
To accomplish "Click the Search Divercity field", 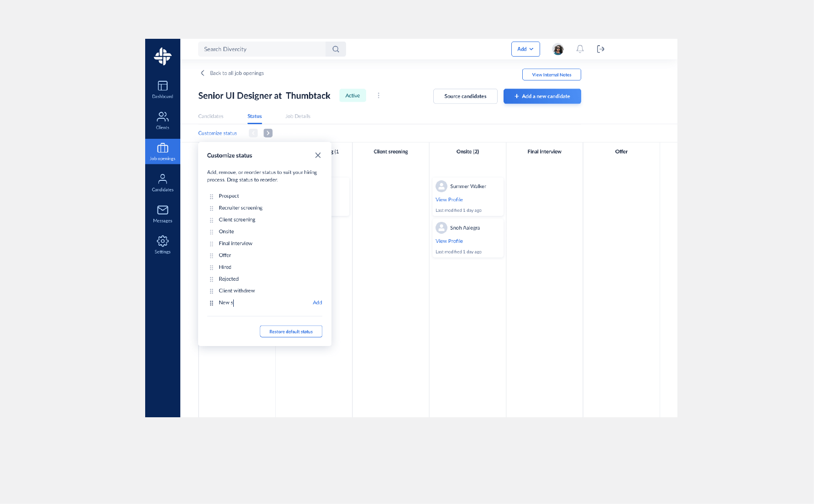I will tap(262, 49).
